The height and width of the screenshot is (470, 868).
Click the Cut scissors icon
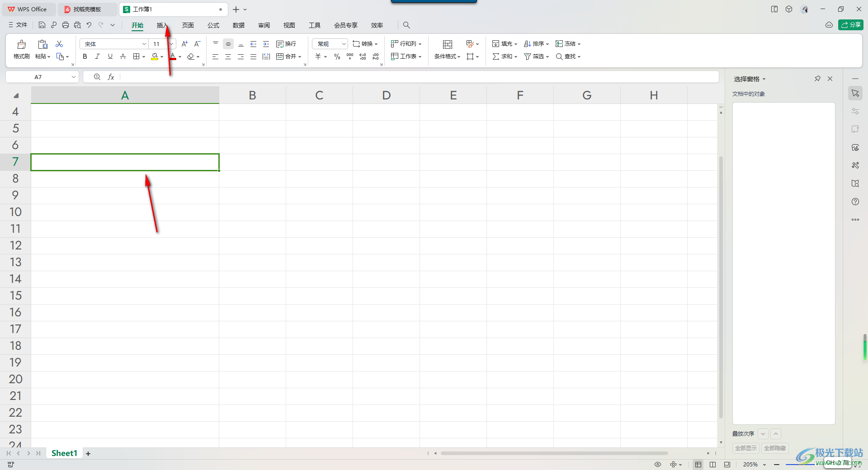[x=59, y=44]
